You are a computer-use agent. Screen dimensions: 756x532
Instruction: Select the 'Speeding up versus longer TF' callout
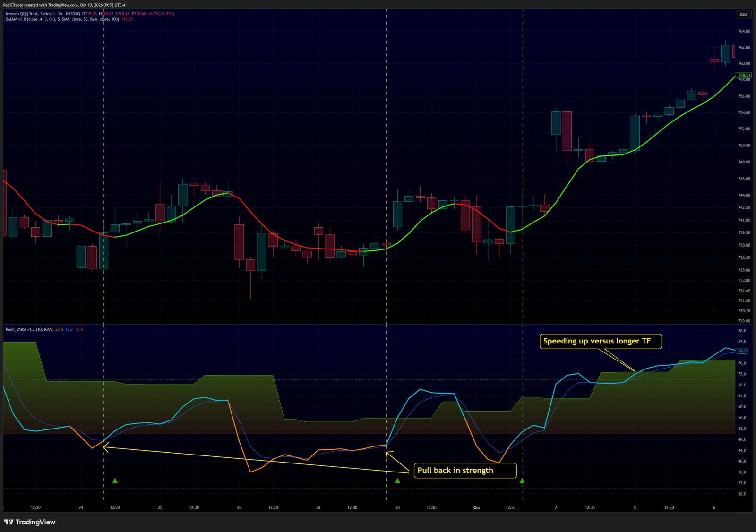point(601,341)
